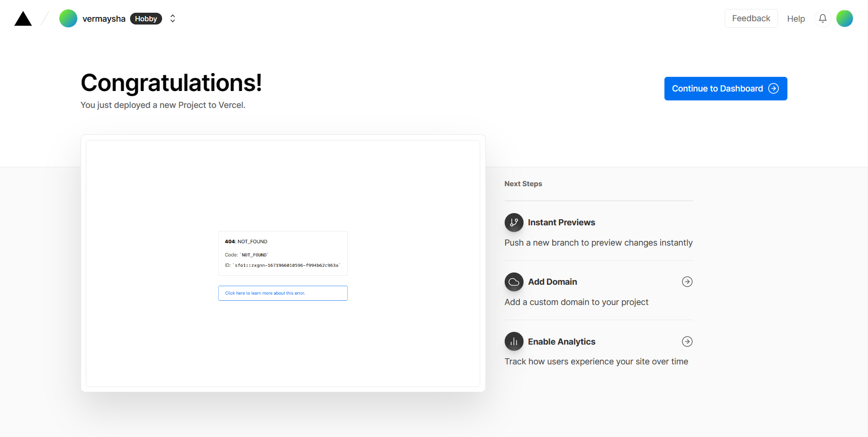Image resolution: width=868 pixels, height=437 pixels.
Task: Open the user avatar menu at top right
Action: click(x=844, y=18)
